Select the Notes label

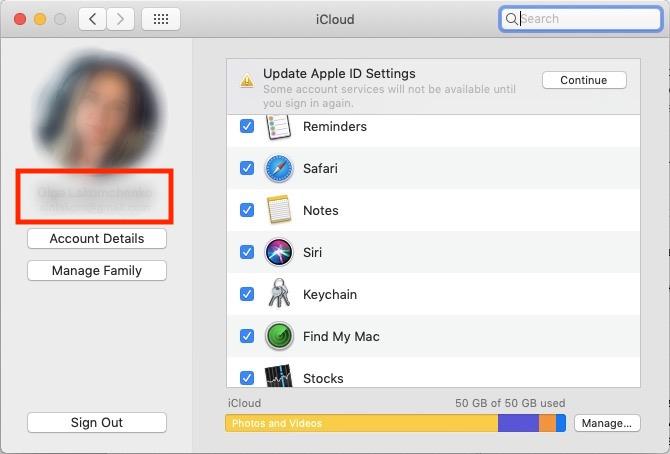[x=320, y=210]
